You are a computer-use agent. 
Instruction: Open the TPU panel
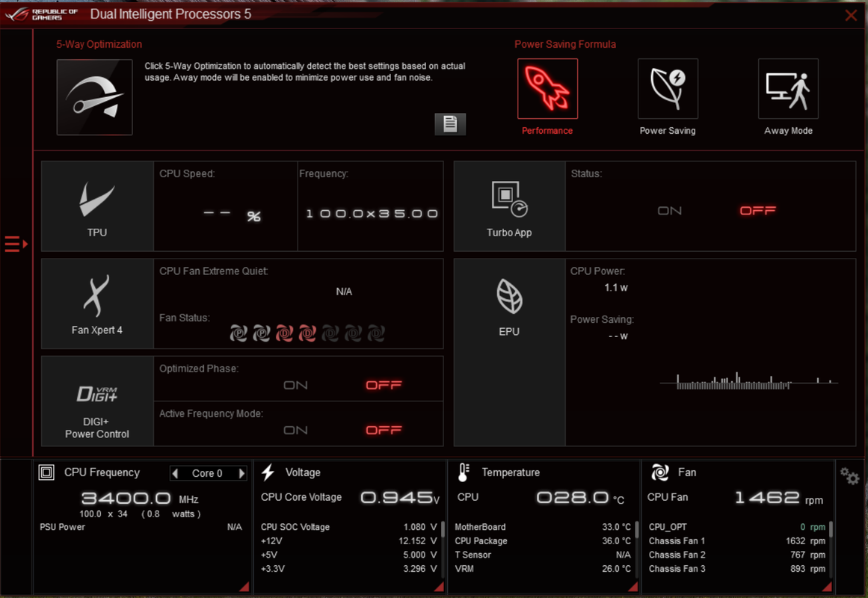97,206
